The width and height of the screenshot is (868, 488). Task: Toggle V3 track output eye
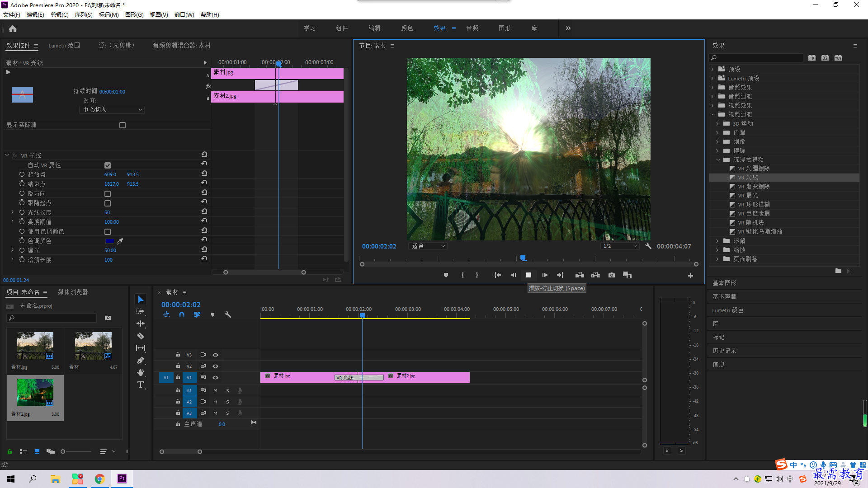click(x=216, y=355)
